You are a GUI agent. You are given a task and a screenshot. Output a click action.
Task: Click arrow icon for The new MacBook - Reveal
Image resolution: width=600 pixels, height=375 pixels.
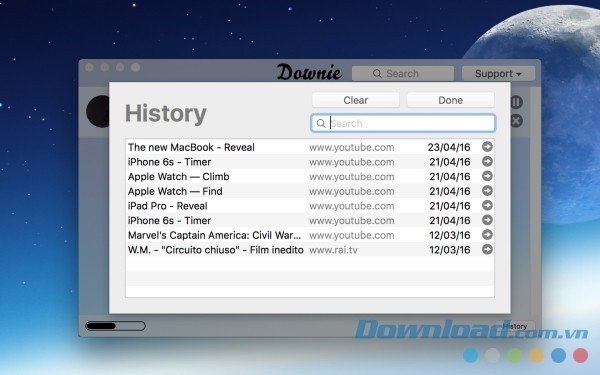(x=487, y=147)
